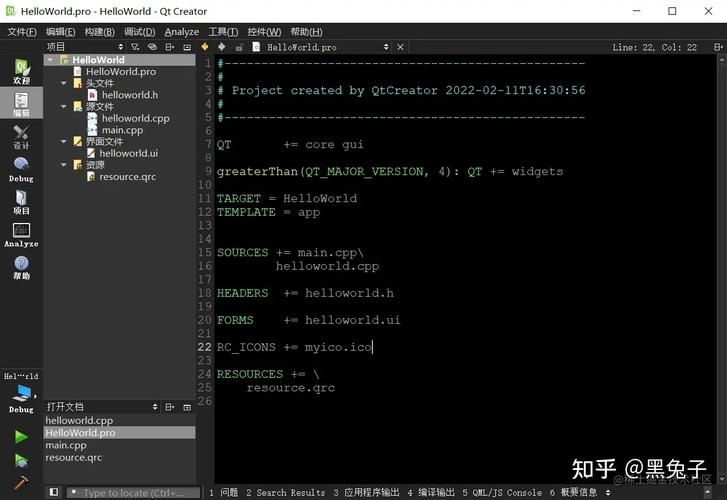
Task: Click the link/synchronize editor icon
Action: [x=152, y=47]
